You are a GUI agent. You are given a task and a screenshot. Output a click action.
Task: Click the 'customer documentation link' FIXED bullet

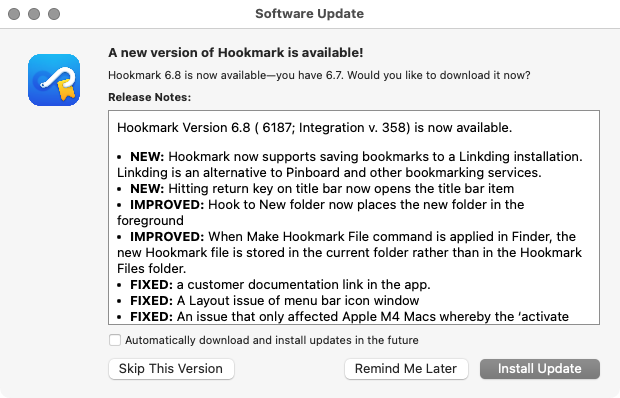point(274,285)
